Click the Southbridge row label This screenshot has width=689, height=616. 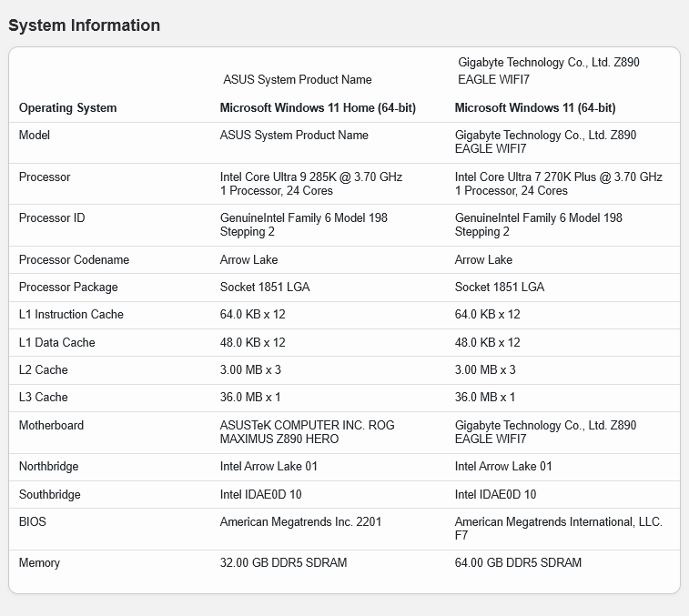[x=49, y=494]
